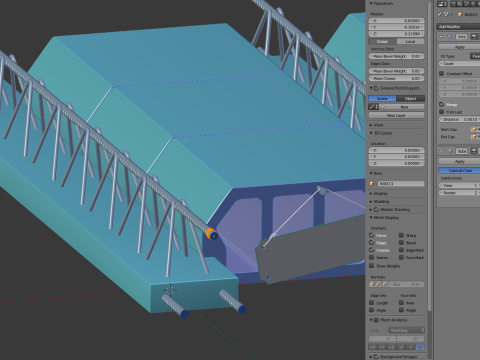Click the End Cap object cube icon

pos(474,137)
